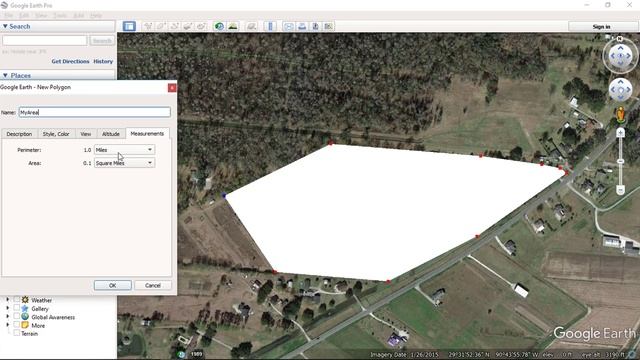Click the zoom in plus button

620,132
